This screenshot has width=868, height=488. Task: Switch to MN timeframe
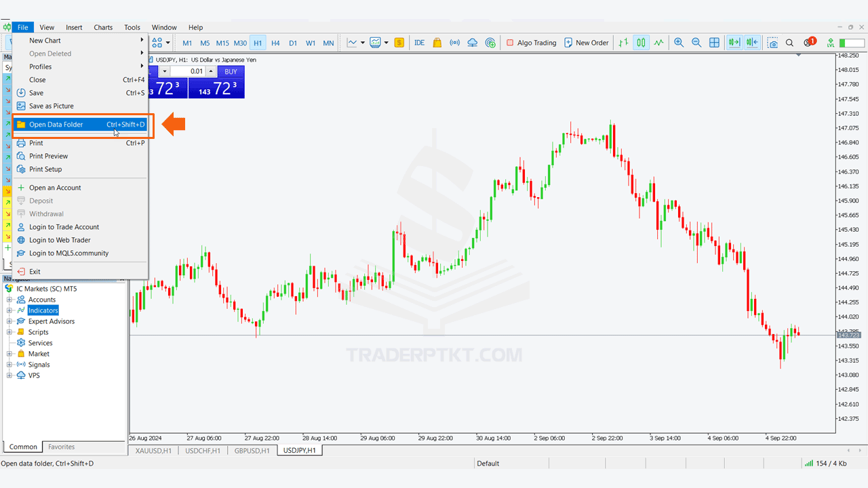click(328, 43)
